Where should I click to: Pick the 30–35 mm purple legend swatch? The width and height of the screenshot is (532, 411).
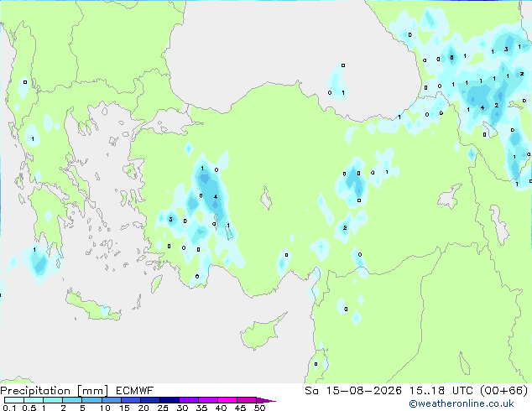(x=189, y=400)
